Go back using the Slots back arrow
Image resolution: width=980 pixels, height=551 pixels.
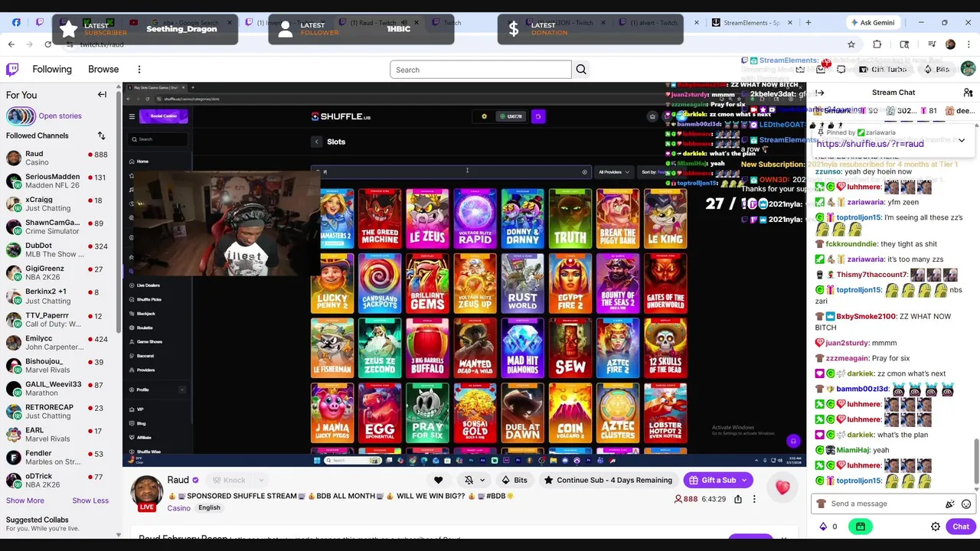pos(316,142)
